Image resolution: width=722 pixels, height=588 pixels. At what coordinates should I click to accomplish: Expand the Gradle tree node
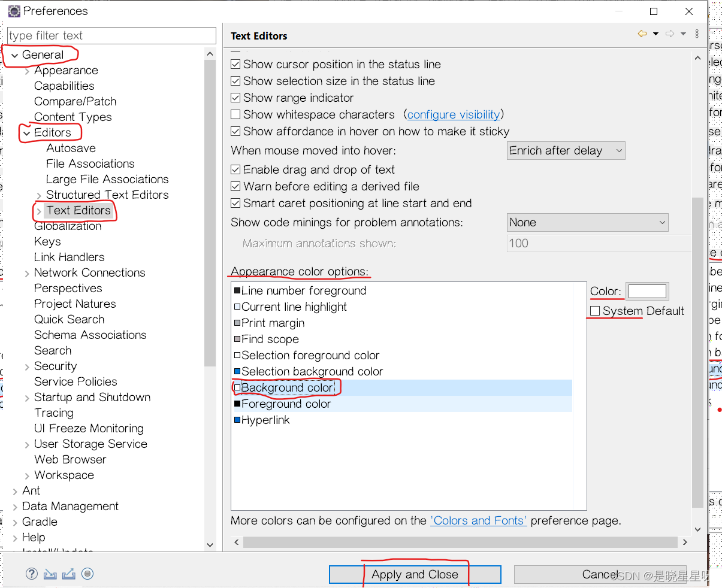pos(15,522)
